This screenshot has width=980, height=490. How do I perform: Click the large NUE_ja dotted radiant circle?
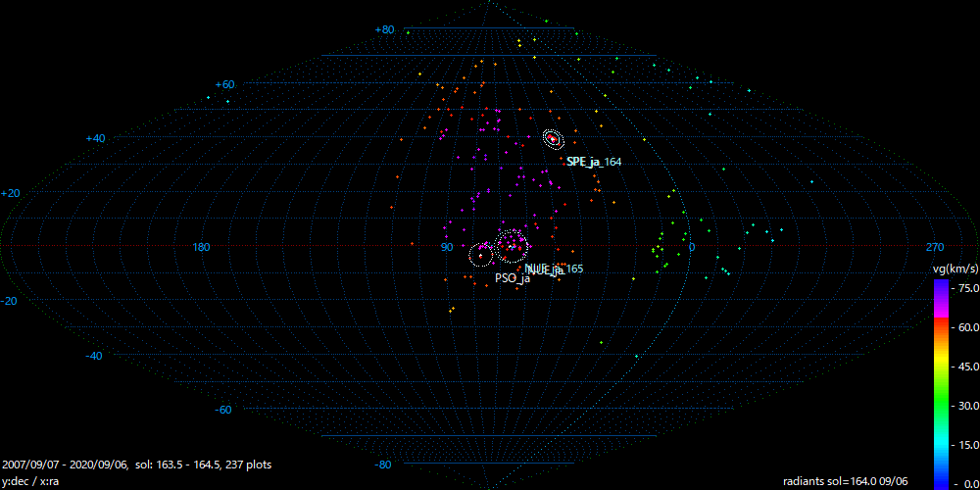pos(511,245)
